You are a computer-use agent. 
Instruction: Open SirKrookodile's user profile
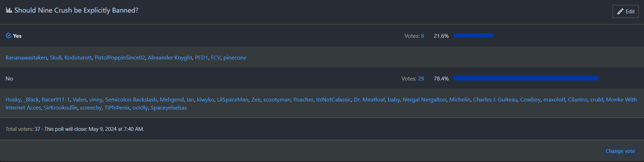point(60,108)
